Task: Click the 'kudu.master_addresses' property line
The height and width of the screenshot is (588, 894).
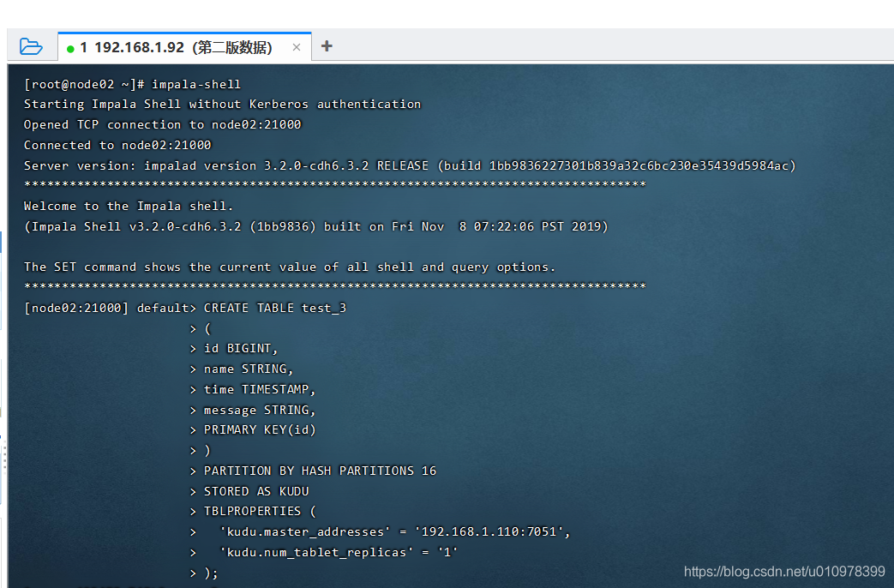Action: click(394, 532)
